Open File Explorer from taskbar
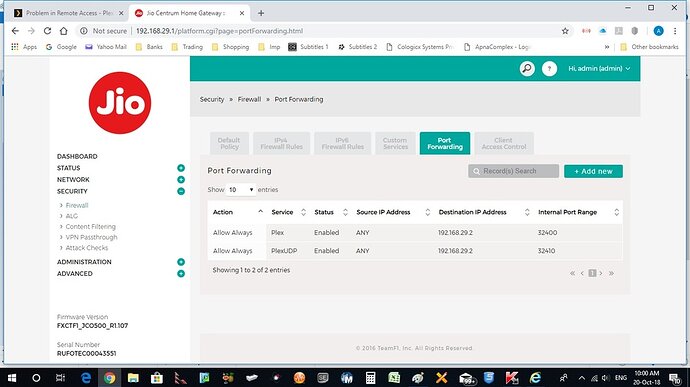 pos(133,378)
